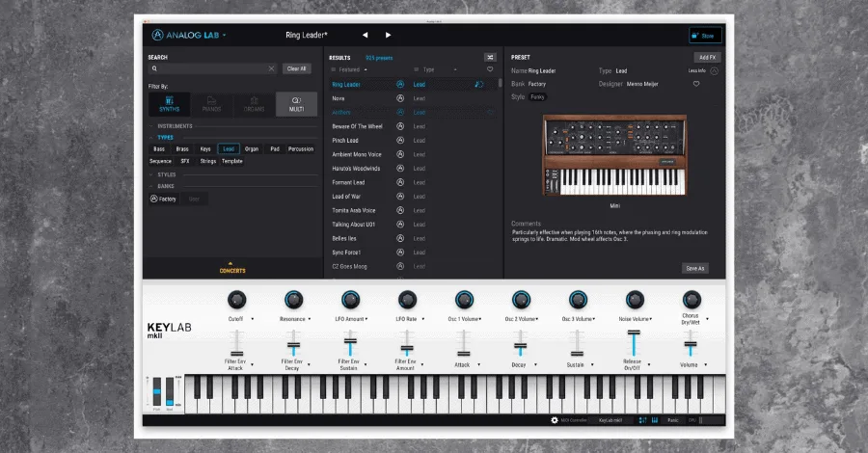Click the Noise Volume knob
868x453 pixels.
[x=635, y=300]
